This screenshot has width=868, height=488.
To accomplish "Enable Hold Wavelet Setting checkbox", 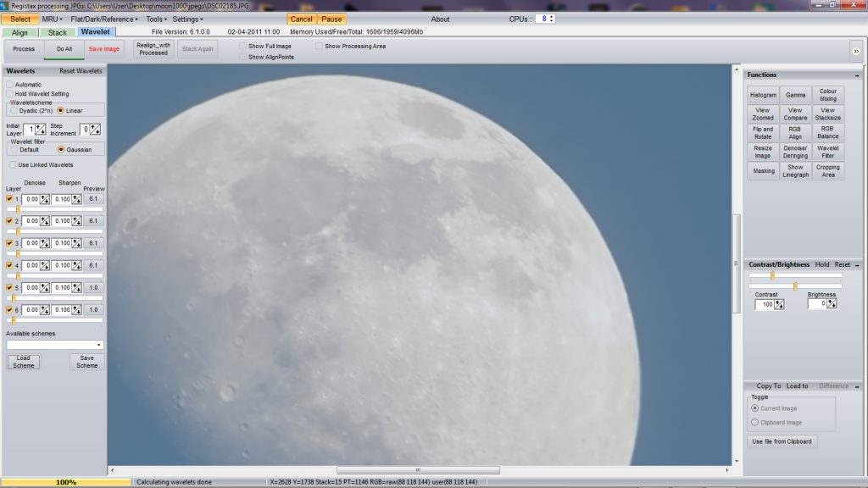I will click(x=10, y=94).
